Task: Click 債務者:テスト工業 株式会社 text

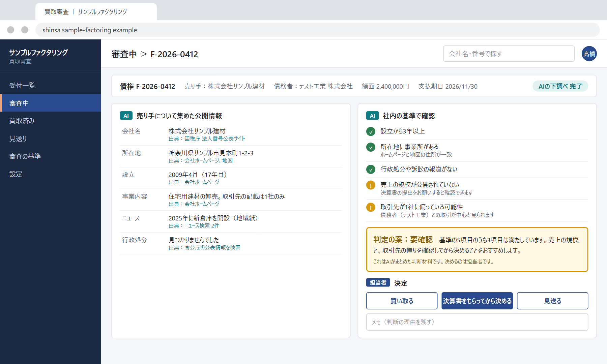Action: click(313, 86)
